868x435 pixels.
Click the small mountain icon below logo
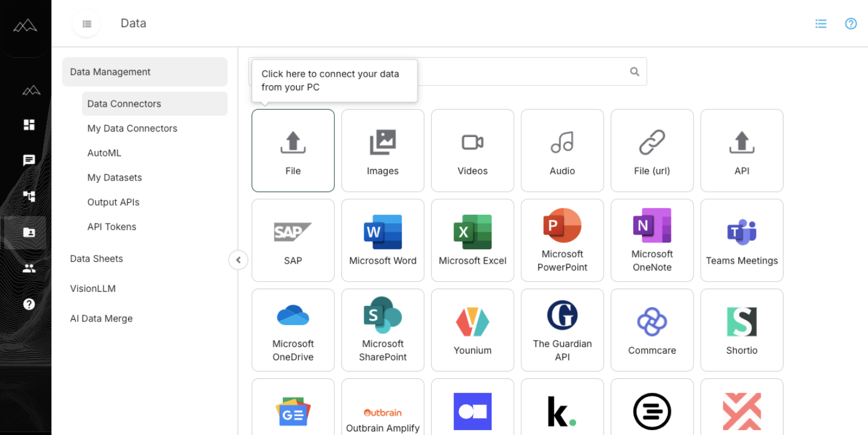pos(31,90)
